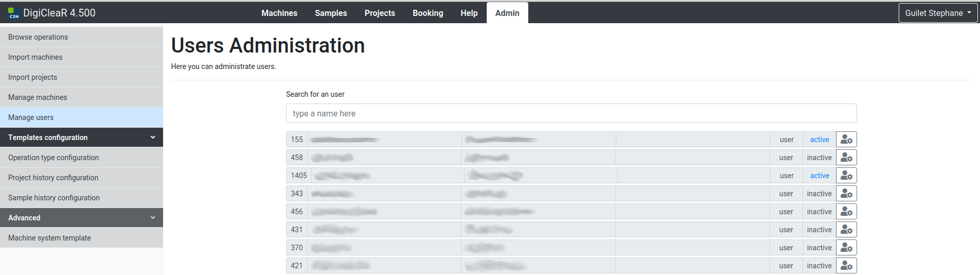Click user settings icon for user 370
This screenshot has width=980, height=275.
pyautogui.click(x=846, y=248)
